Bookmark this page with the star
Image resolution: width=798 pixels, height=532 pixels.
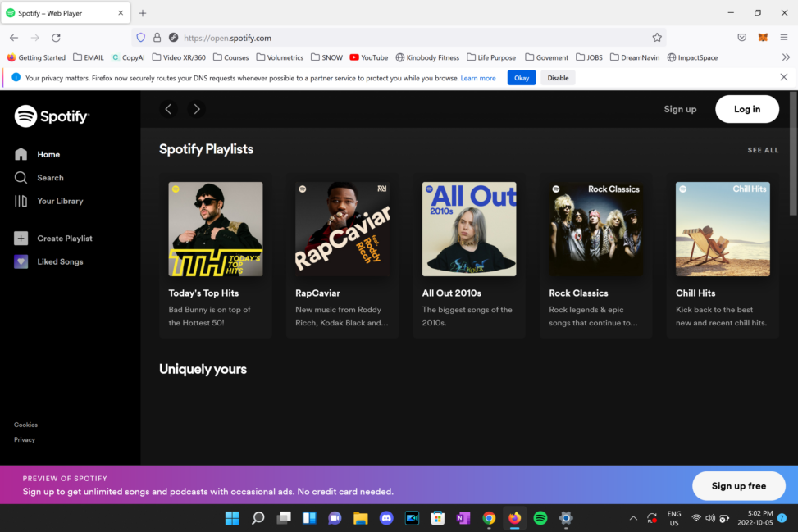[657, 38]
